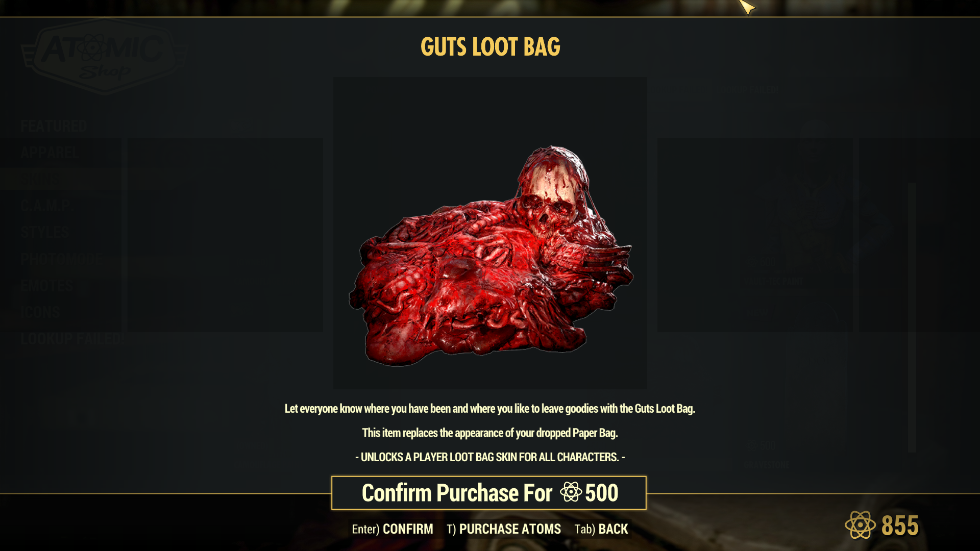The height and width of the screenshot is (551, 980).
Task: Open the FEATURED category
Action: [x=54, y=126]
